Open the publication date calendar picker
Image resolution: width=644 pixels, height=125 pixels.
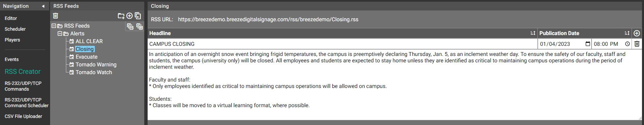click(x=588, y=44)
